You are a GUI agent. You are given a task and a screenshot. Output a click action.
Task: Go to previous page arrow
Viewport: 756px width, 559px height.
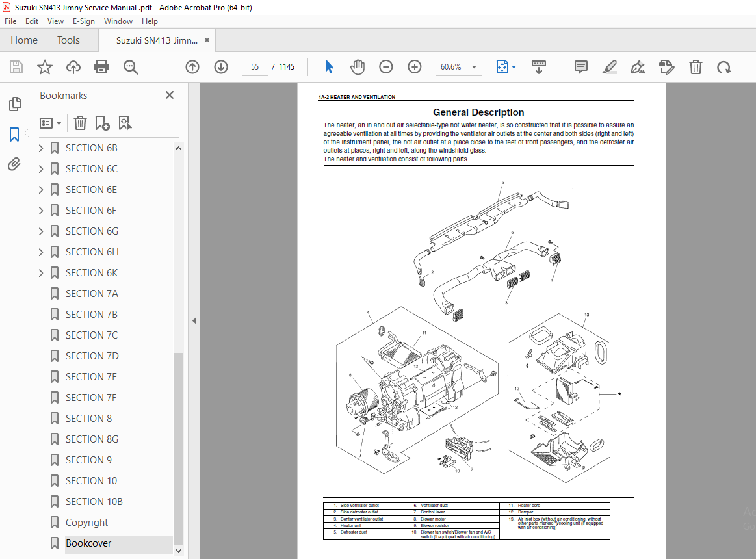click(192, 67)
